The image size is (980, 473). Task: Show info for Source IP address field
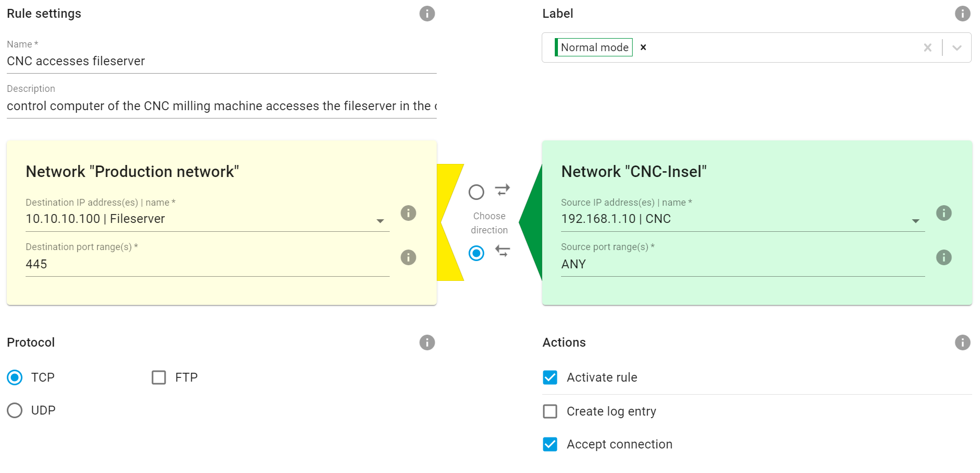[943, 213]
